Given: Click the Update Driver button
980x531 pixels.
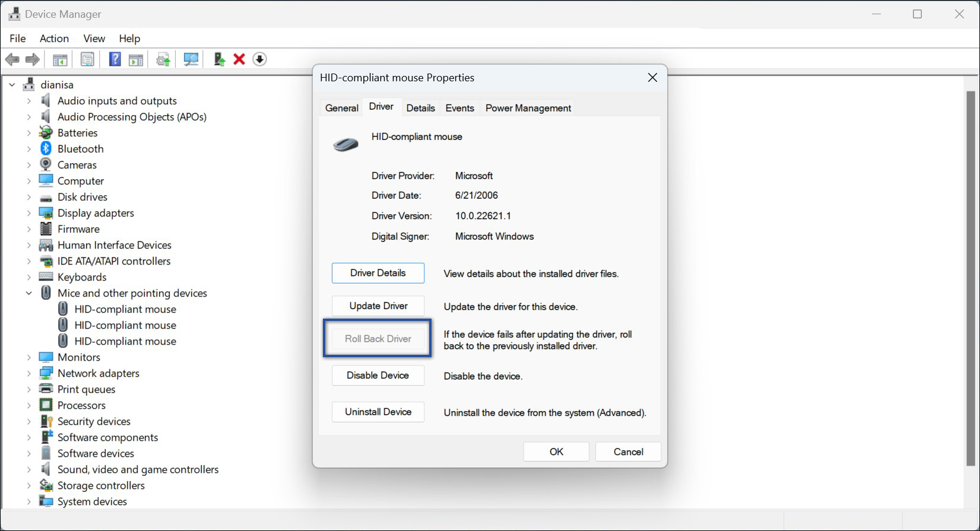Looking at the screenshot, I should pos(378,306).
